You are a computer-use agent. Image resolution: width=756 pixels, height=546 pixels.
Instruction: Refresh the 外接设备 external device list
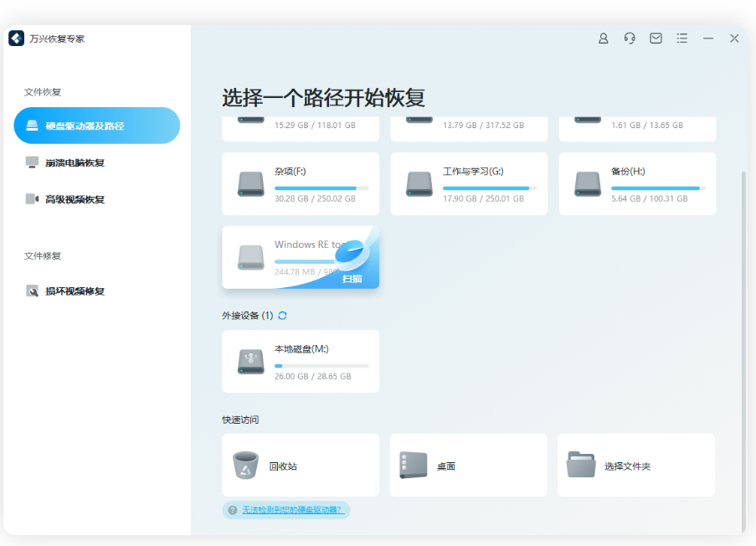click(281, 317)
